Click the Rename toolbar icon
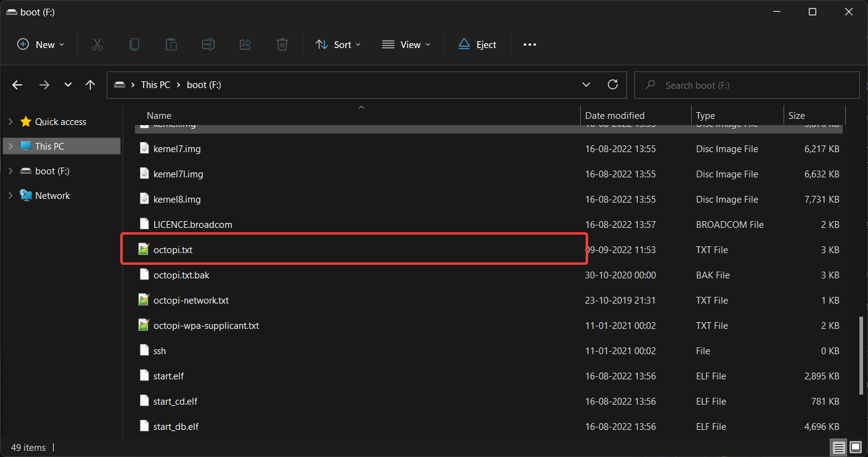Screen dimensions: 868x457 (x=208, y=44)
